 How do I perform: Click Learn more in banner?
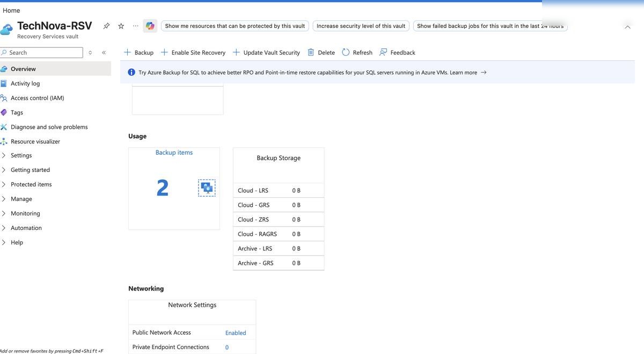463,73
